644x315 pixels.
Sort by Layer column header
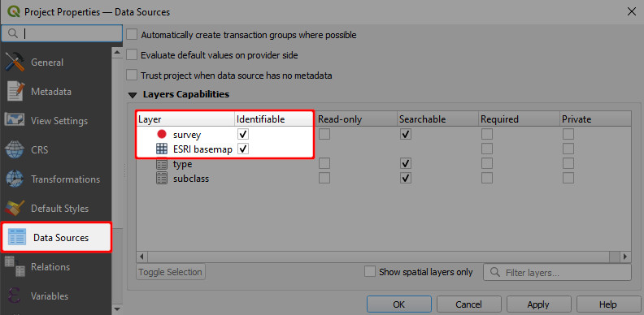pyautogui.click(x=185, y=119)
